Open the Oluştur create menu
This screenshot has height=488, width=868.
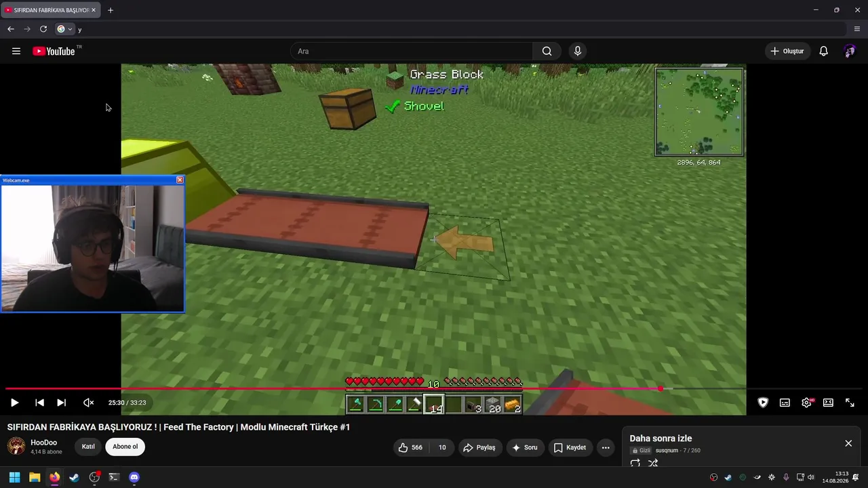point(788,51)
